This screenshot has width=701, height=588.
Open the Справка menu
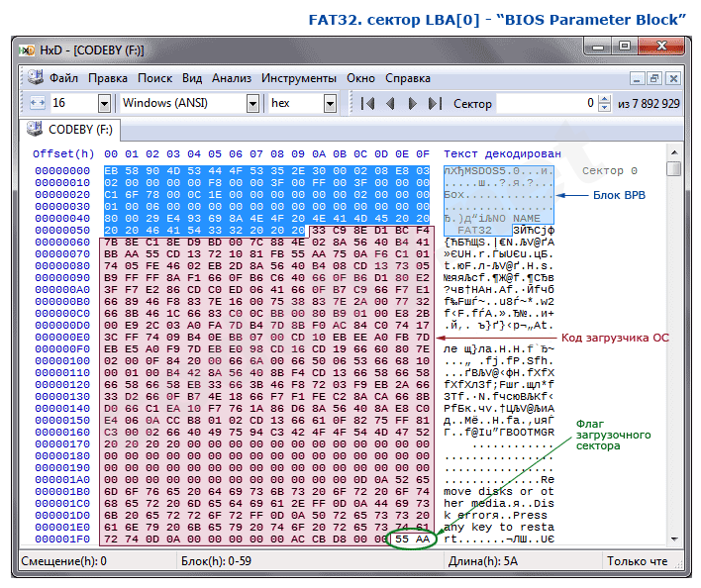click(x=408, y=78)
